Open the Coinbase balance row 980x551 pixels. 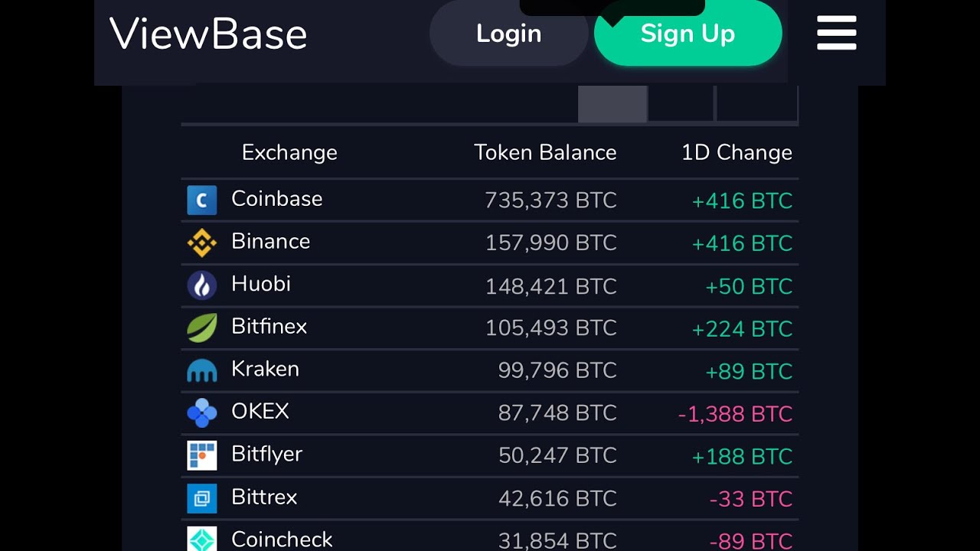click(490, 200)
